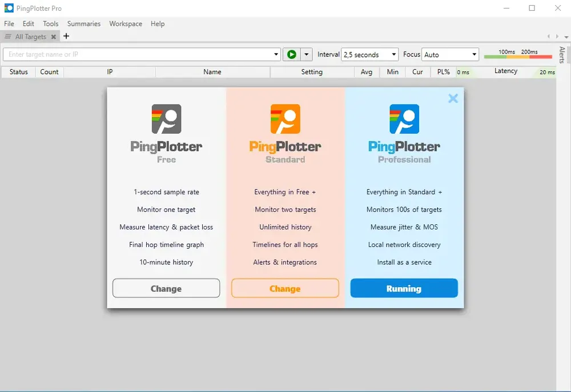Close the All Targets tab with its x
Viewport: 571px width, 392px height.
[54, 37]
